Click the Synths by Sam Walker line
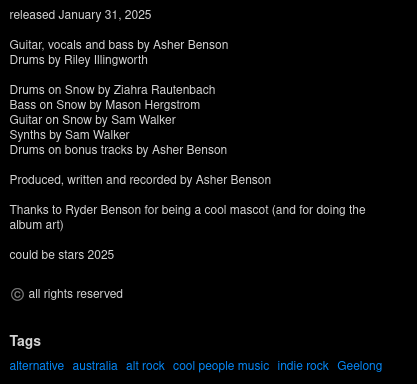 69,135
